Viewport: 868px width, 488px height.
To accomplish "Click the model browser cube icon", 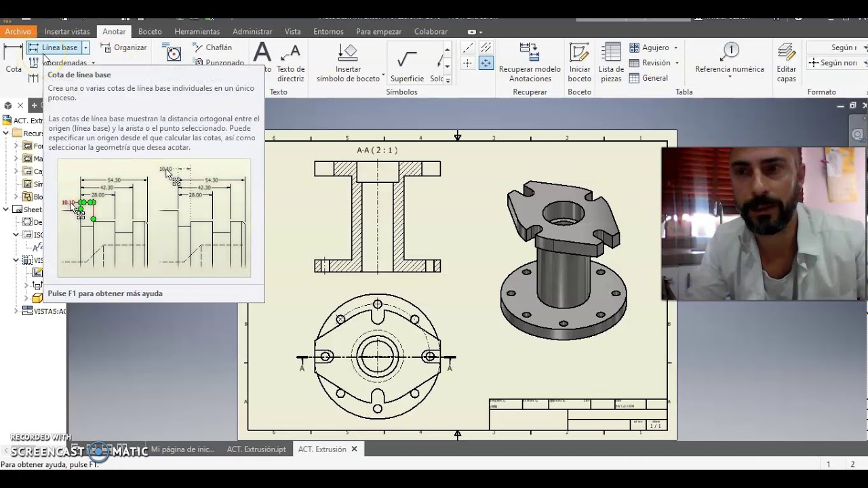I will (x=8, y=105).
